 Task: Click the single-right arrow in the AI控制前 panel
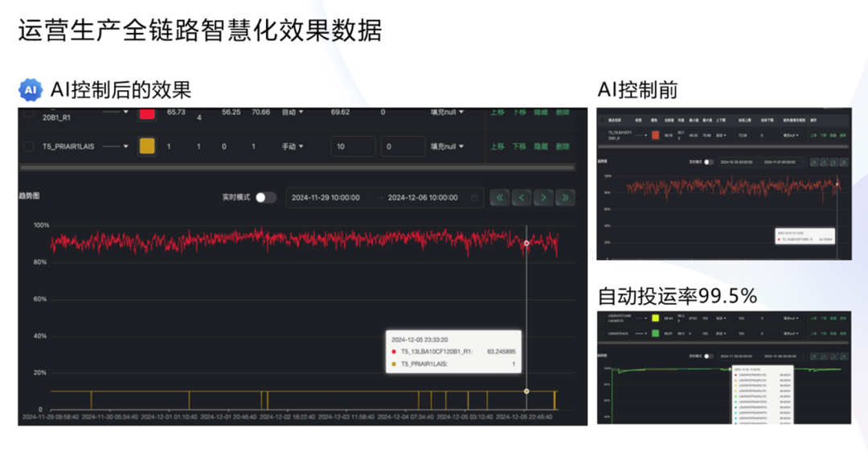tap(834, 162)
